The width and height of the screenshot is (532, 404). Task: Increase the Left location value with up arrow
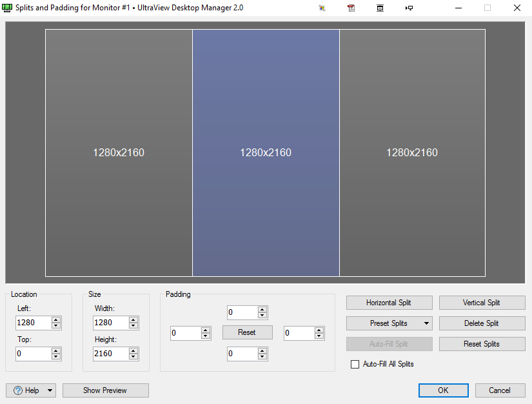56,320
